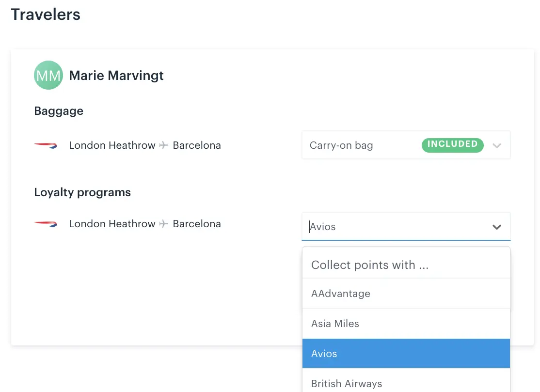This screenshot has width=540, height=392.
Task: Collapse the Avios loyalty dropdown chevron
Action: [x=496, y=227]
